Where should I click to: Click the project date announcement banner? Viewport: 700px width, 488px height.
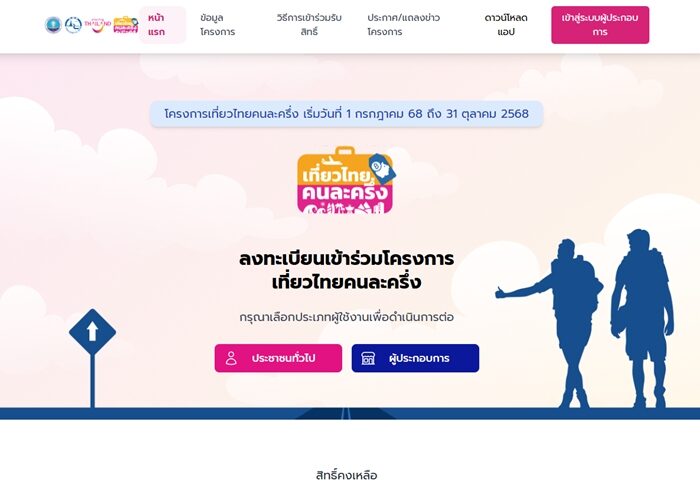(x=346, y=114)
